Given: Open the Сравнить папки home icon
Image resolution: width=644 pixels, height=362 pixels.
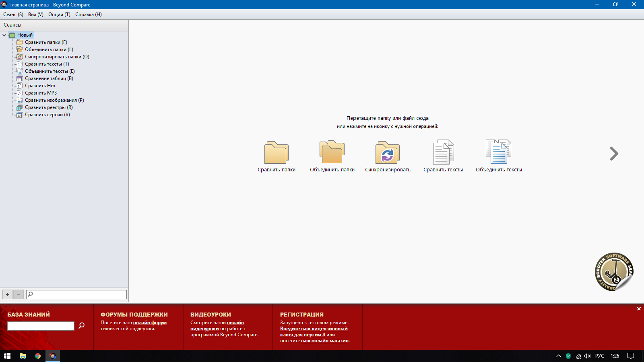Looking at the screenshot, I should coord(277,156).
